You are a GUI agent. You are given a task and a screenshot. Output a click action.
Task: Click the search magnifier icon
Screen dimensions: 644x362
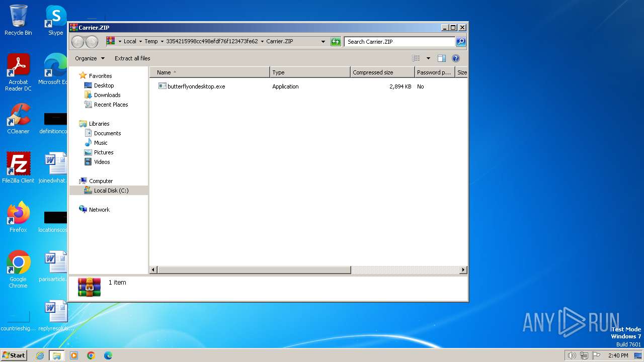click(461, 42)
